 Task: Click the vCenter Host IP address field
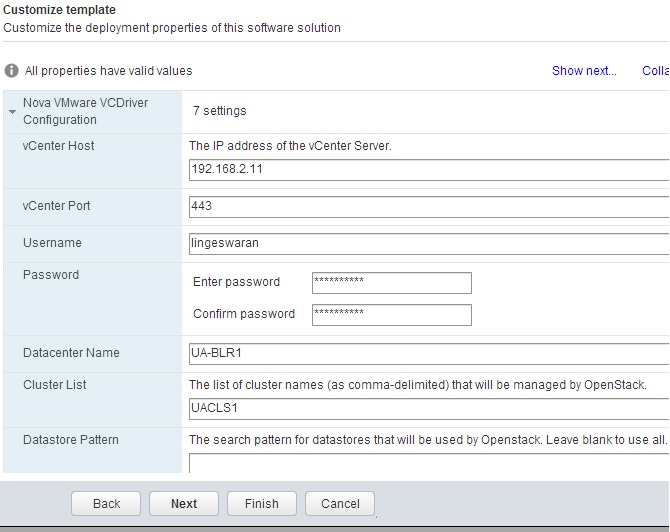429,170
